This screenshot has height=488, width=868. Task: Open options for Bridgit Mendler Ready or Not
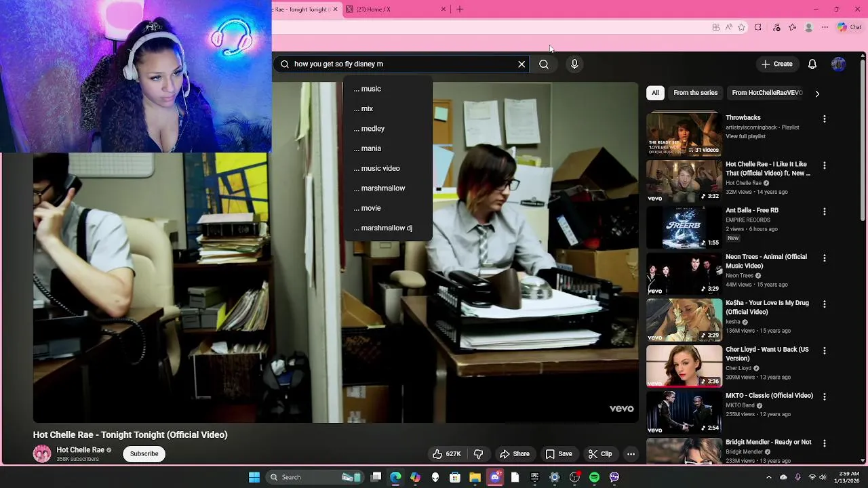tap(825, 443)
